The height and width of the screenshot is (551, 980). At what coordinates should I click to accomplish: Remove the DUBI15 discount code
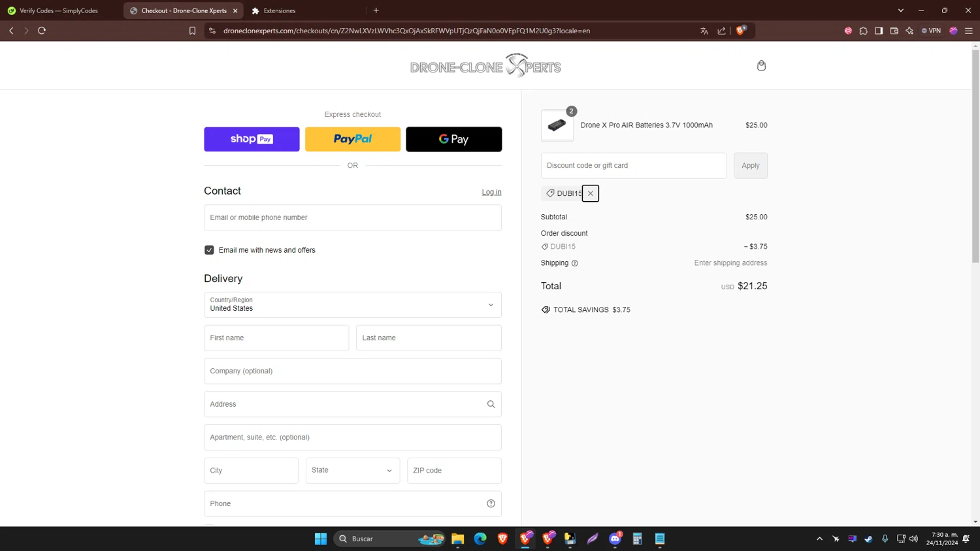pos(591,193)
